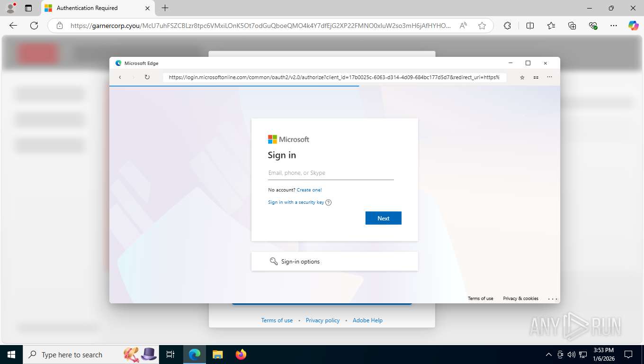Click Sign in with a security key

tap(296, 202)
